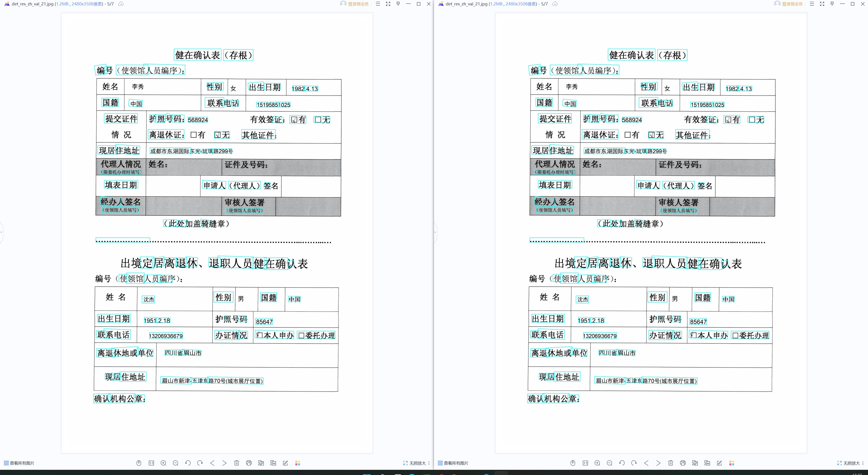Delete the current image via trash icon
Viewport: 868px width, 475px height.
click(237, 463)
